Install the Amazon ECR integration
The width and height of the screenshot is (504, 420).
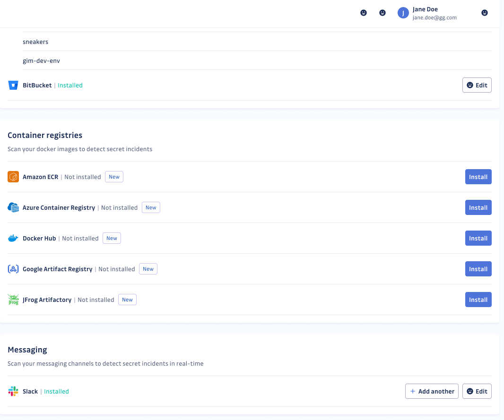point(478,177)
